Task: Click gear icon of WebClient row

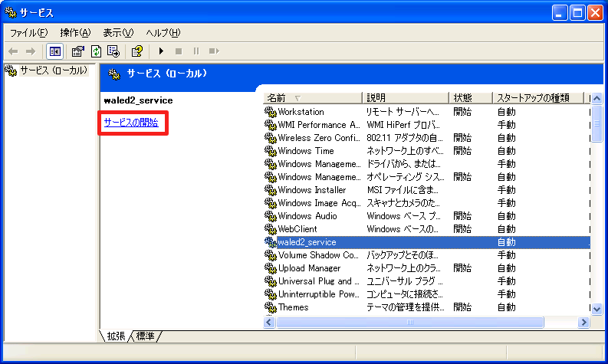Action: pyautogui.click(x=271, y=229)
